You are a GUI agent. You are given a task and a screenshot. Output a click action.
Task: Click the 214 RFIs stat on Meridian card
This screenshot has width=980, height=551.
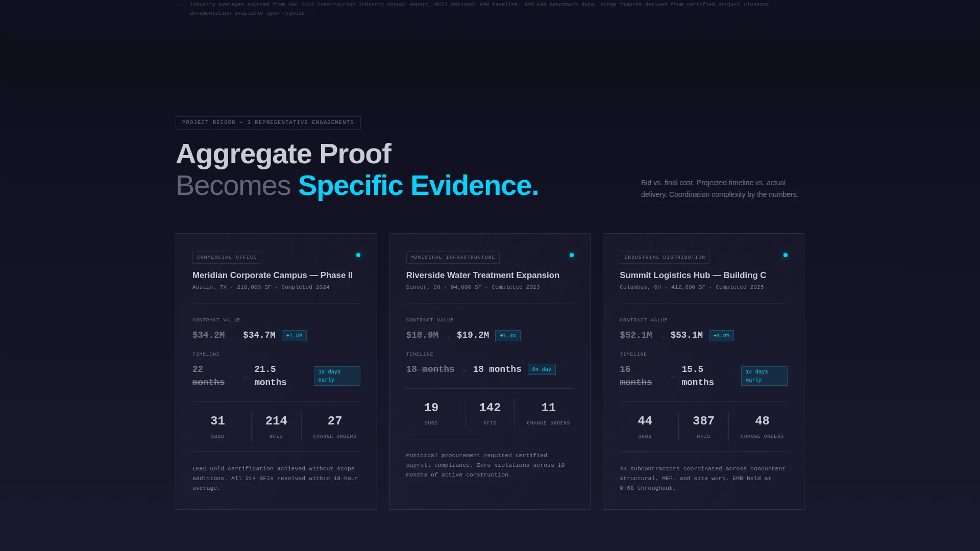[x=276, y=427]
